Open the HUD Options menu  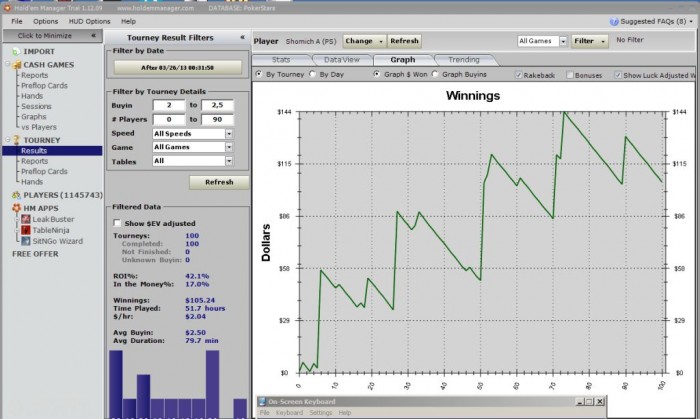pyautogui.click(x=89, y=21)
